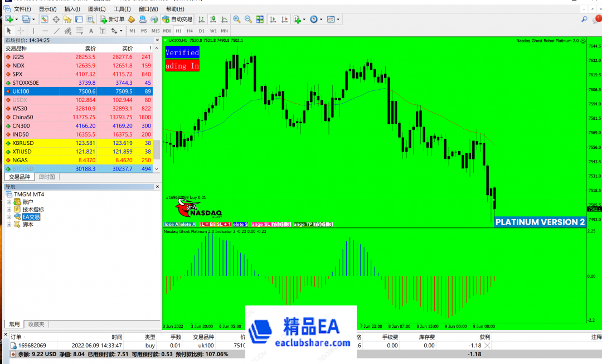Zoom in on the chart

pyautogui.click(x=237, y=19)
